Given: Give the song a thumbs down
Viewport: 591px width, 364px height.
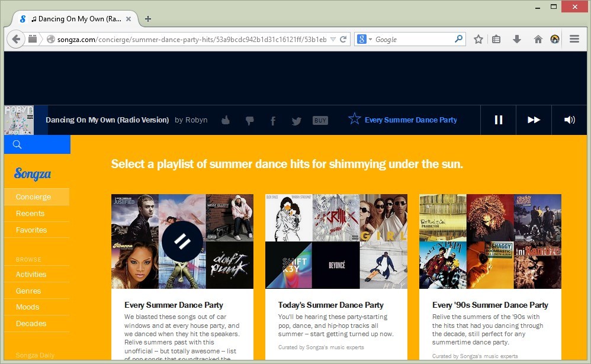Looking at the screenshot, I should click(249, 121).
